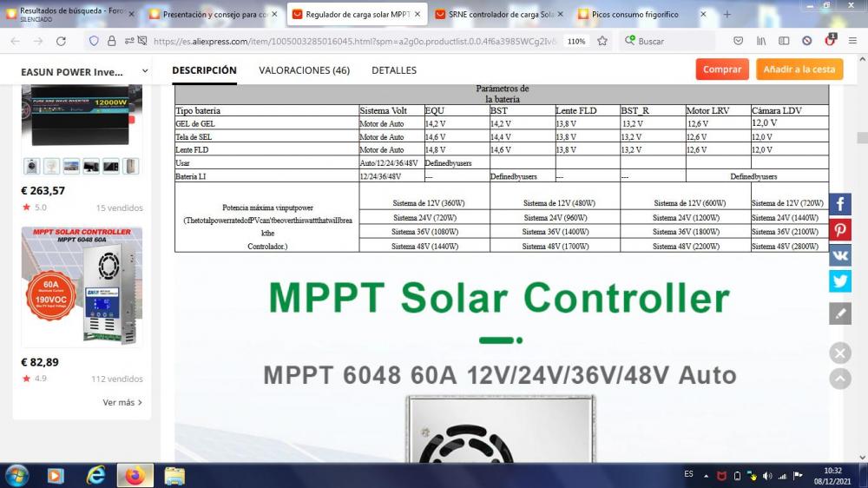Share on VK
Image resolution: width=868 pixels, height=488 pixels.
839,255
